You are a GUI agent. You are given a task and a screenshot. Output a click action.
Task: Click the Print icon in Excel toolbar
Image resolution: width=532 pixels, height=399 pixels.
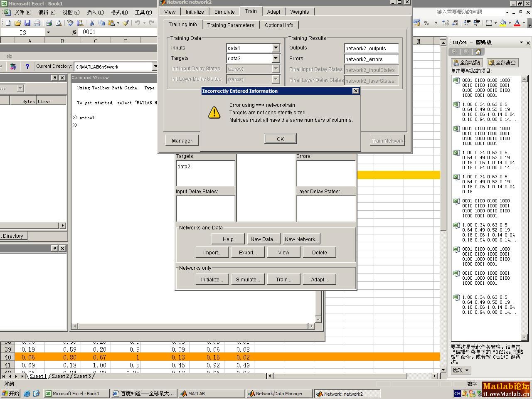tap(49, 23)
